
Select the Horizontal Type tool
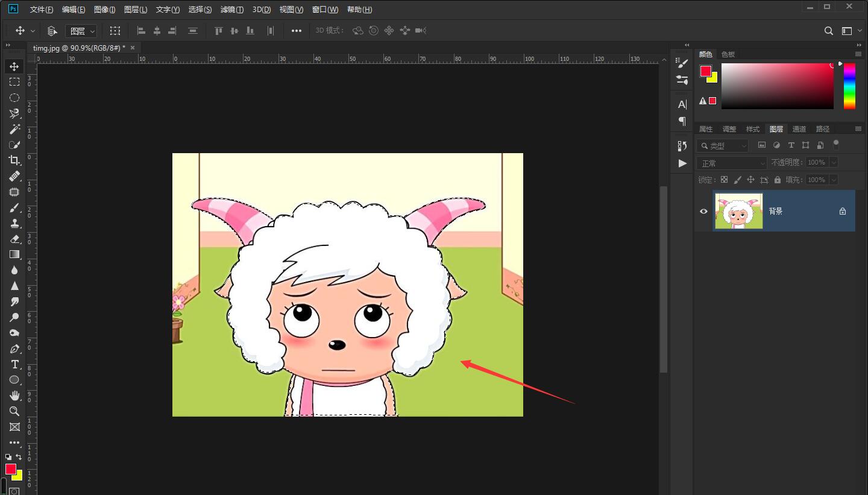coord(14,364)
